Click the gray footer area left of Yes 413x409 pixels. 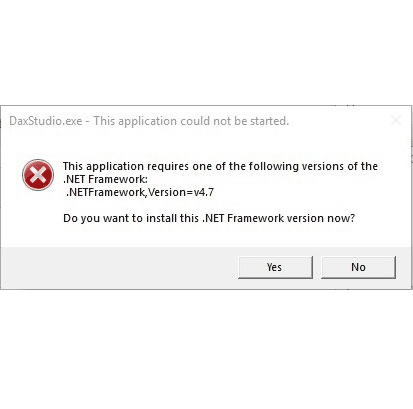[x=119, y=268]
